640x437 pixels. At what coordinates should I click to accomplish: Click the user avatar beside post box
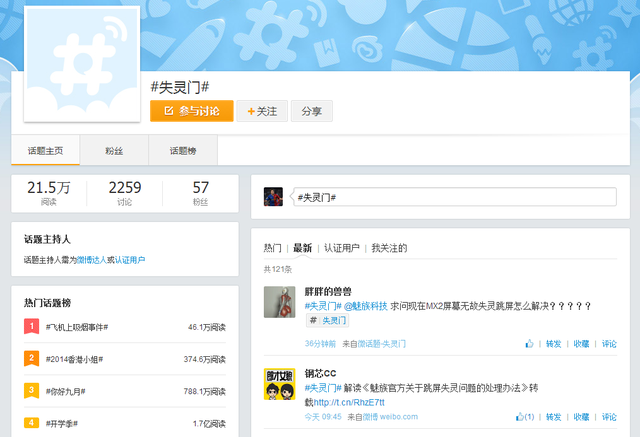click(x=273, y=197)
